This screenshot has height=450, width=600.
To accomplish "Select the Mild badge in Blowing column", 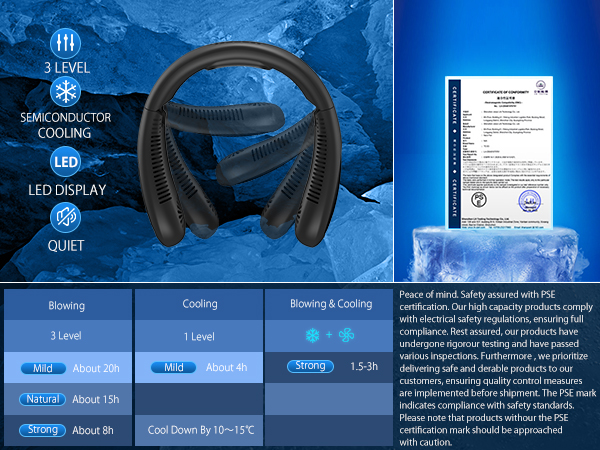I will (x=43, y=368).
